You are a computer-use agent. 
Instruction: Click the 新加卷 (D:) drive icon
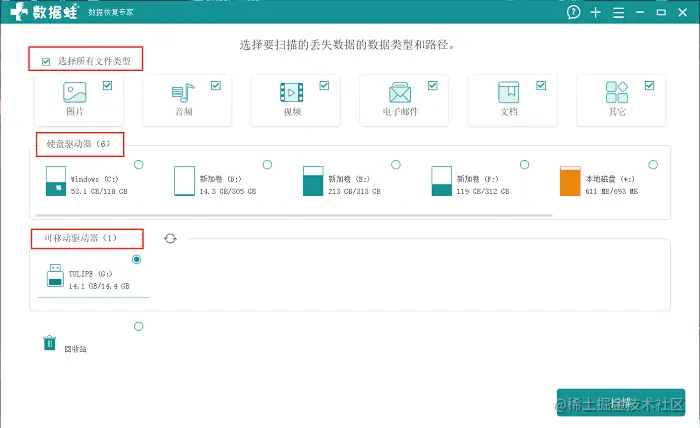184,181
